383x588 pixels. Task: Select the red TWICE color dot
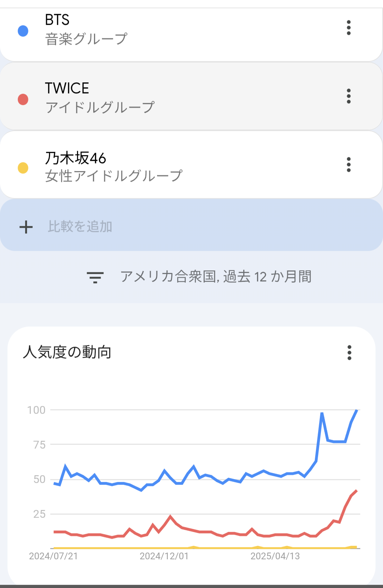click(x=23, y=99)
